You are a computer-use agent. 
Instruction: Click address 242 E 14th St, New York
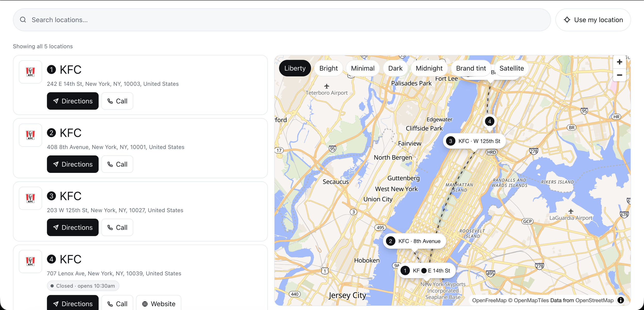[x=113, y=84]
